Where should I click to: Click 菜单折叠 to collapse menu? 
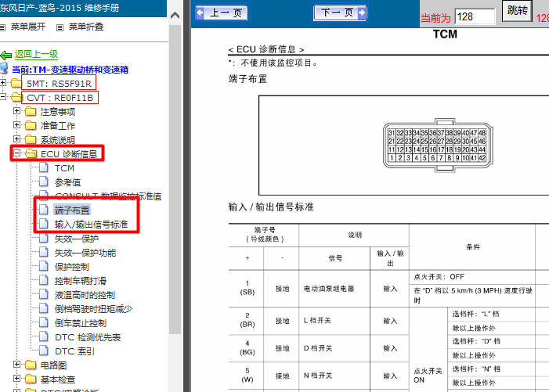[x=86, y=27]
